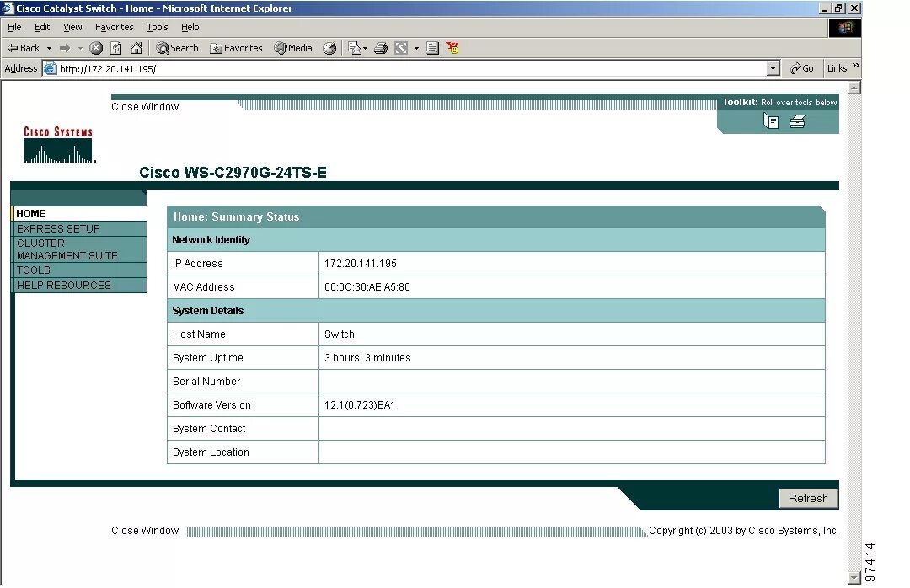The width and height of the screenshot is (910, 588).
Task: Click the Cisco WS-C2970G-24TS-E heading
Action: pos(233,173)
